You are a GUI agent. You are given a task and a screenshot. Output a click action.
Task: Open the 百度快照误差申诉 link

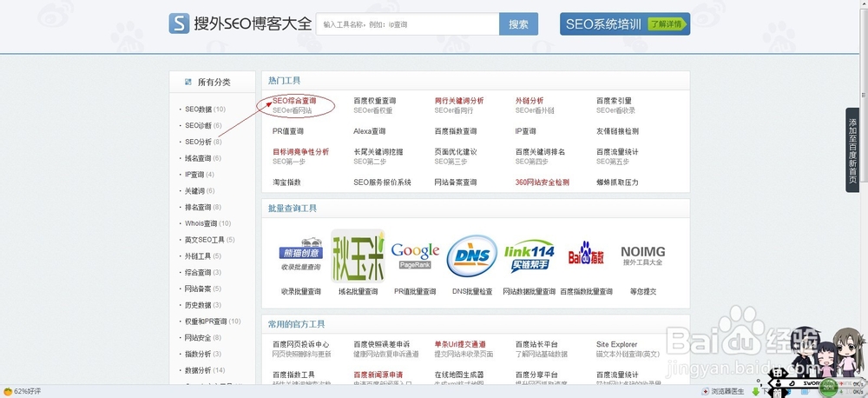pos(381,344)
